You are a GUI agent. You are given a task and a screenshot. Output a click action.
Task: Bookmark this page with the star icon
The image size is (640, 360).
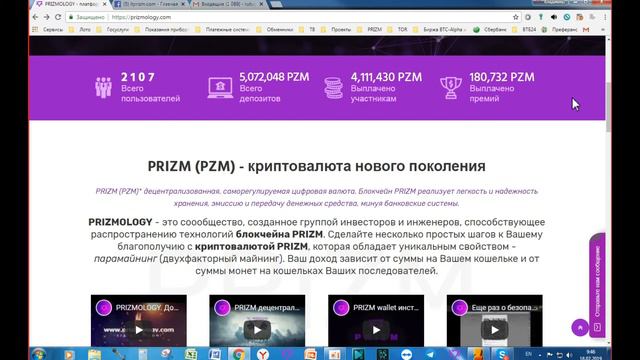pyautogui.click(x=516, y=17)
